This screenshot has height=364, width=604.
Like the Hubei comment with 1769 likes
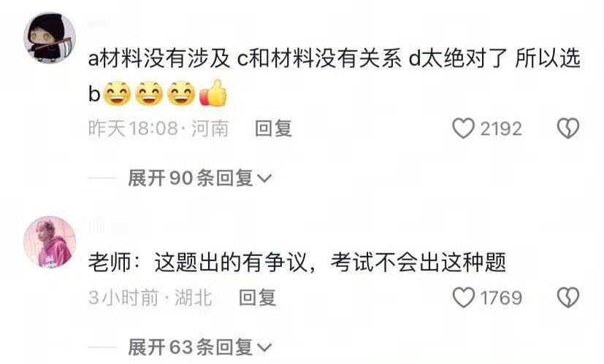coord(463,298)
